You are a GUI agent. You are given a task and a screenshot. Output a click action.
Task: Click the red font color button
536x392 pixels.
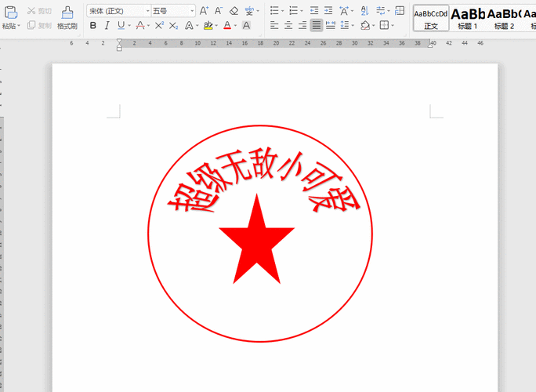[x=227, y=26]
